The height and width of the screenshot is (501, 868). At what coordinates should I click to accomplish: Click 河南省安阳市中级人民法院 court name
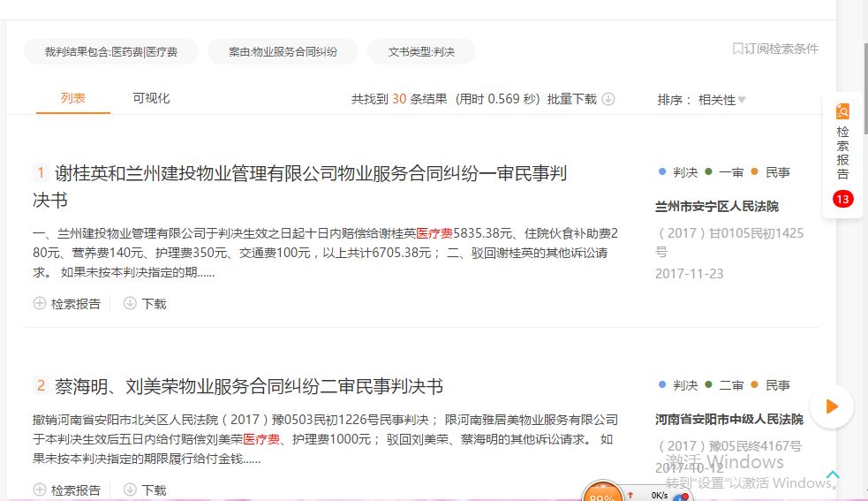tap(729, 419)
